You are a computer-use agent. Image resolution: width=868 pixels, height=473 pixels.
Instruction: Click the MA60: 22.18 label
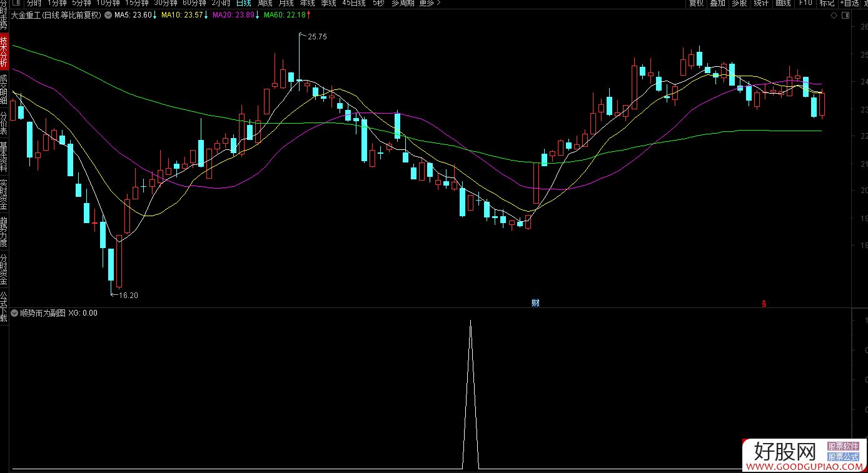pyautogui.click(x=285, y=15)
